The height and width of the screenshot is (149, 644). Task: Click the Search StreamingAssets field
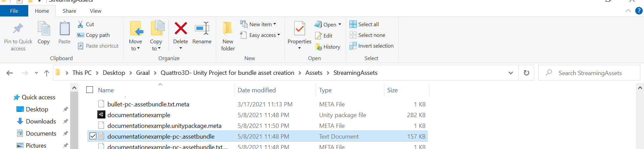(x=590, y=73)
